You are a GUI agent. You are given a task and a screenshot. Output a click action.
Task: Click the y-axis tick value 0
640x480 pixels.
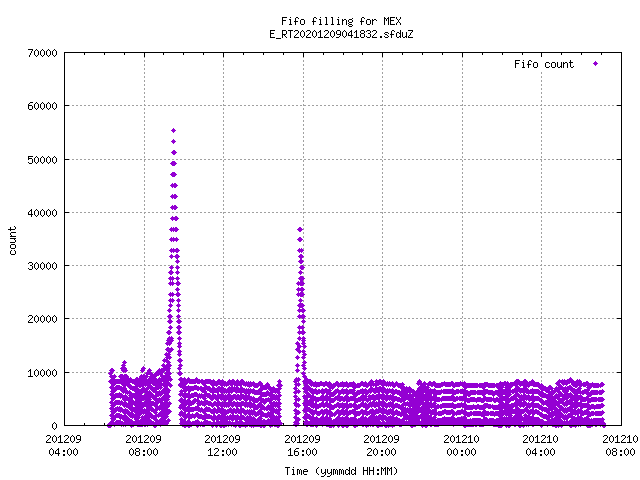54,426
